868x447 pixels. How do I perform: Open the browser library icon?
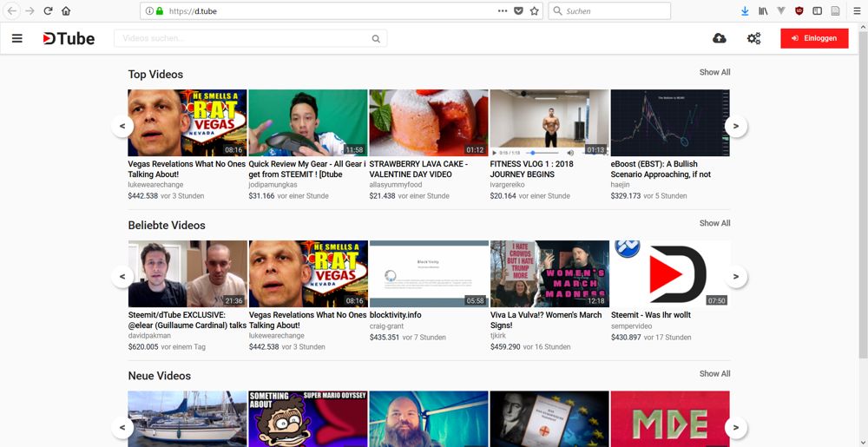click(x=763, y=10)
